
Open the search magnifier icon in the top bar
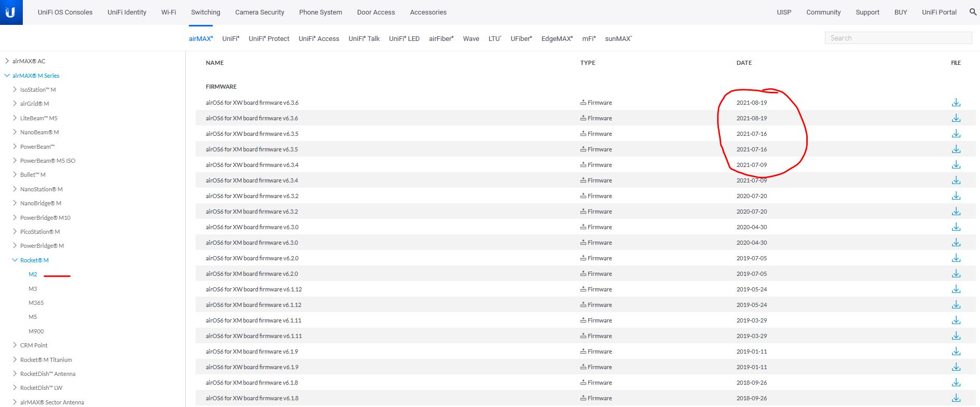(973, 12)
